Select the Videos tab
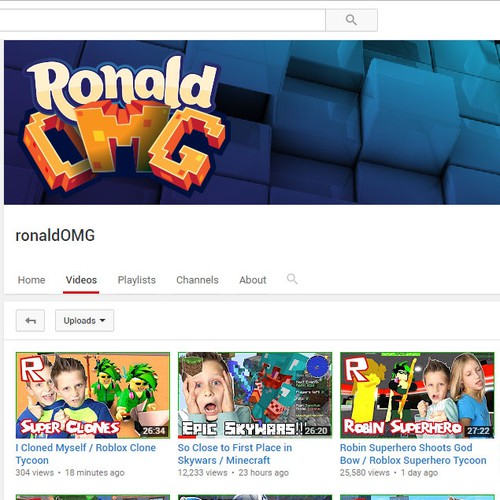 [x=81, y=280]
